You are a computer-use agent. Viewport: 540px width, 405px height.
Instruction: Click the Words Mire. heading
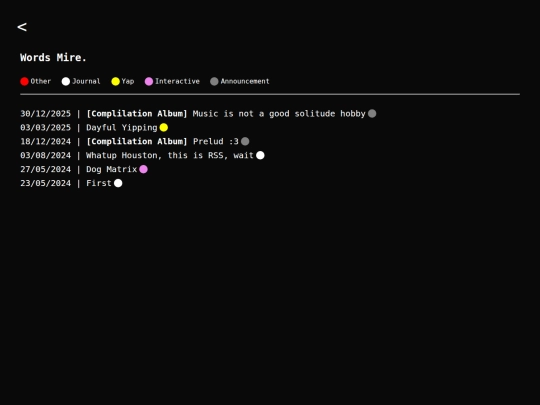[53, 58]
